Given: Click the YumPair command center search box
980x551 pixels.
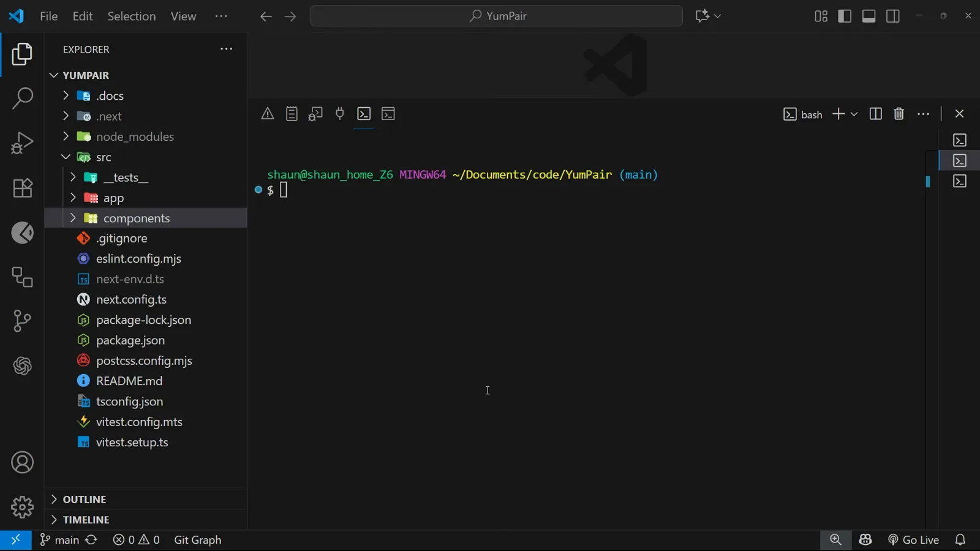Looking at the screenshot, I should pyautogui.click(x=496, y=16).
